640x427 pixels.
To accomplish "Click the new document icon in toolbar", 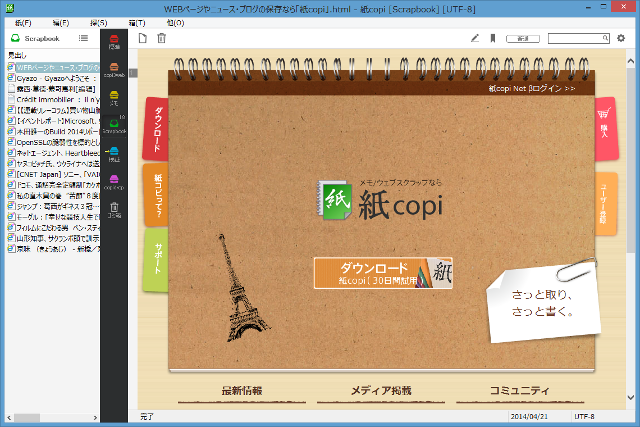I will pos(143,38).
